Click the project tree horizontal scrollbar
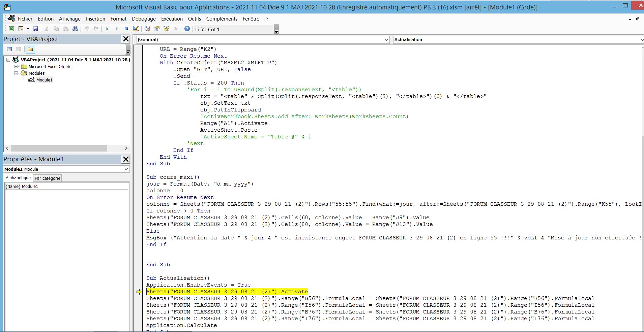Image resolution: width=644 pixels, height=332 pixels. (x=59, y=148)
